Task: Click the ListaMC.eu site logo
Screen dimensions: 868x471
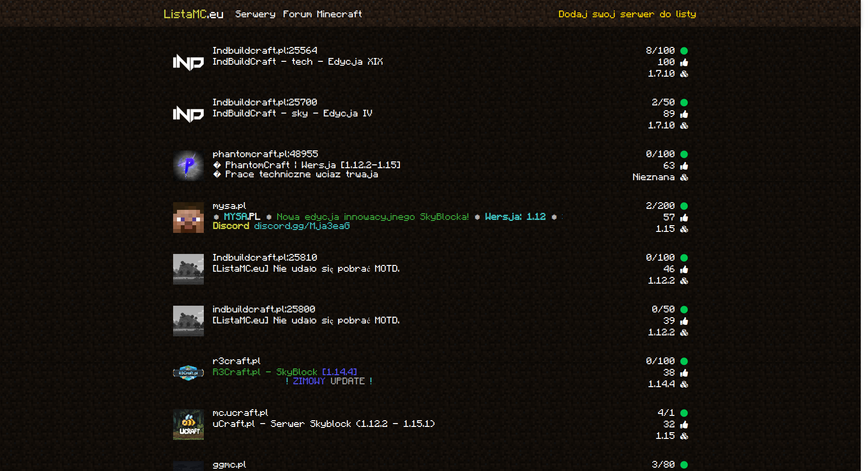Action: 193,14
